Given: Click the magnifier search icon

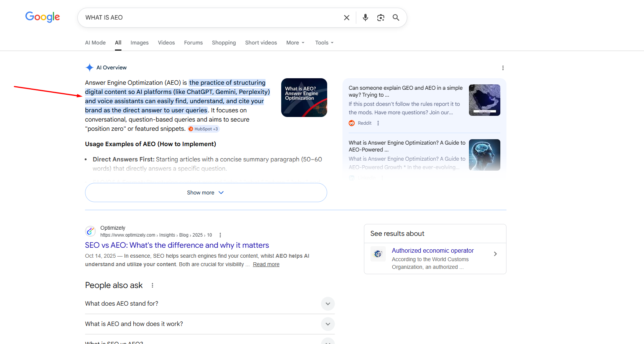Looking at the screenshot, I should (x=396, y=18).
